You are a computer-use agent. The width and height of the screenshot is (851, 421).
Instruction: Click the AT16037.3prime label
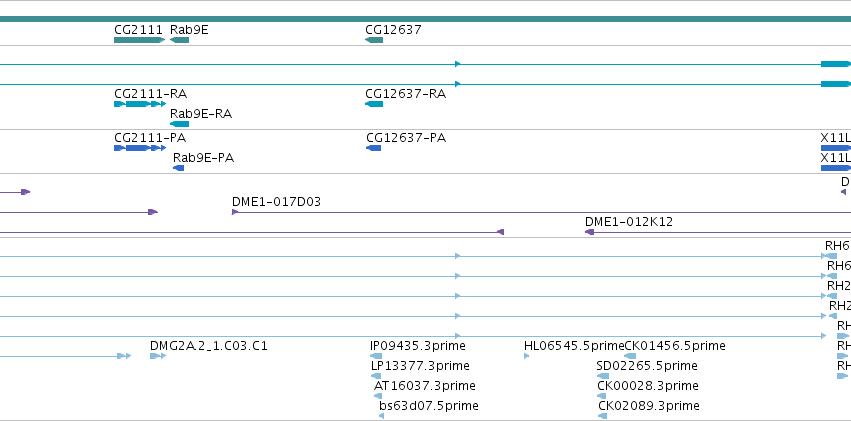(424, 386)
